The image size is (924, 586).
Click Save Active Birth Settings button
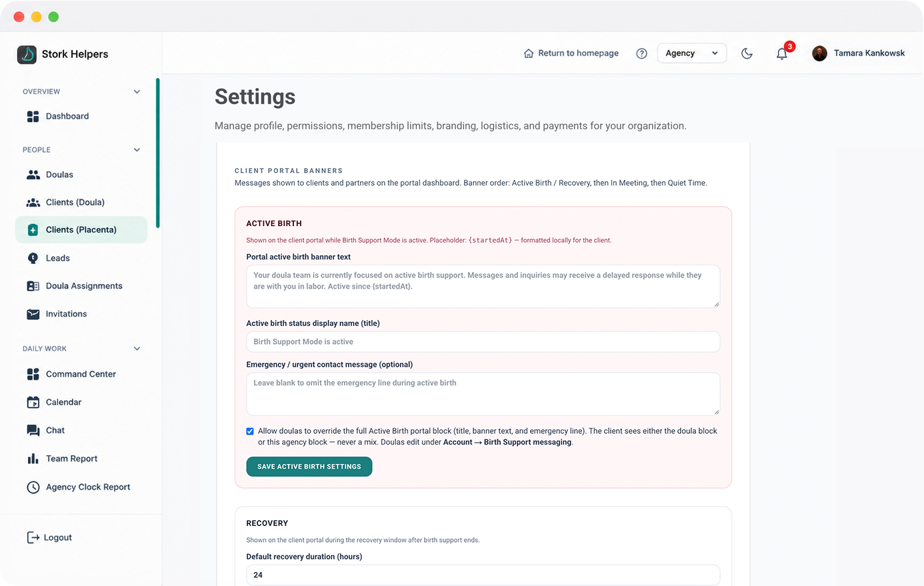309,467
